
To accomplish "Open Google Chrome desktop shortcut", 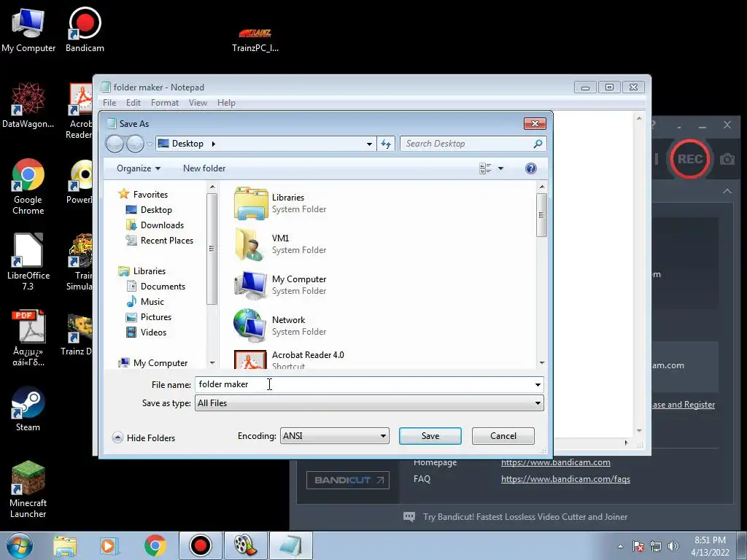I will click(x=28, y=186).
